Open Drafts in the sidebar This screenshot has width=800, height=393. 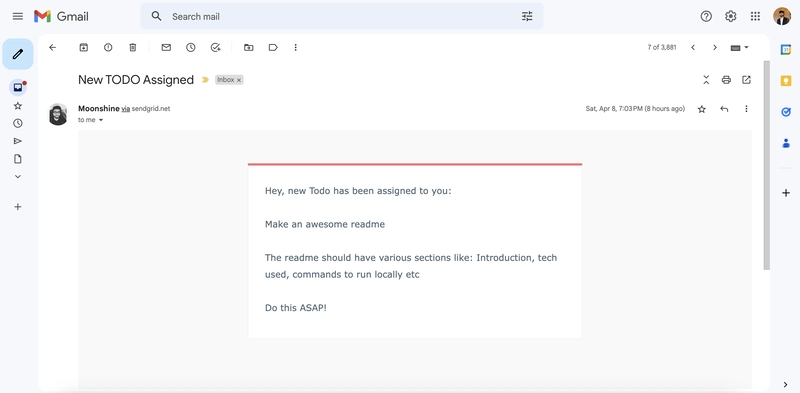(18, 159)
